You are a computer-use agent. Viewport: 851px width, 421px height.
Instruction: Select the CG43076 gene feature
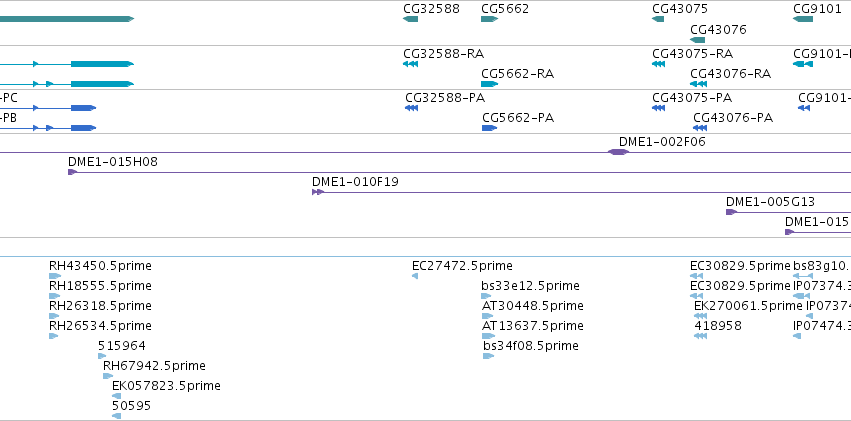click(697, 40)
